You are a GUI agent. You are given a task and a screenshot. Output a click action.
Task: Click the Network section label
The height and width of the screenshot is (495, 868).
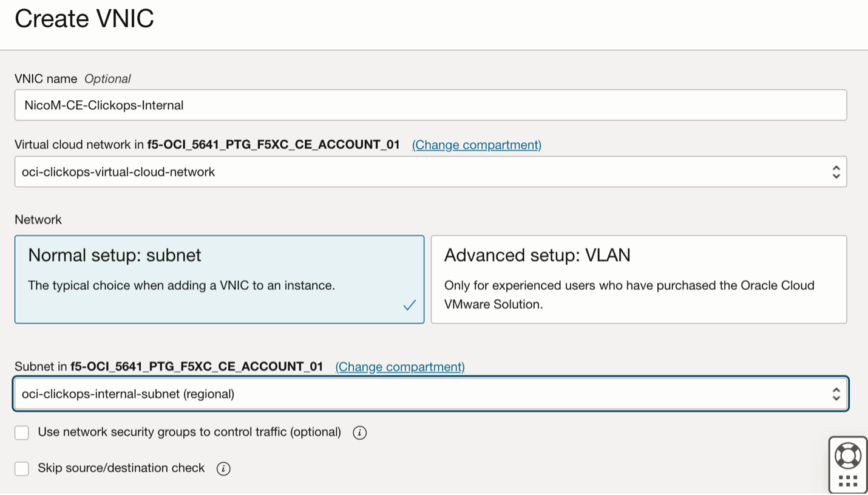[38, 220]
